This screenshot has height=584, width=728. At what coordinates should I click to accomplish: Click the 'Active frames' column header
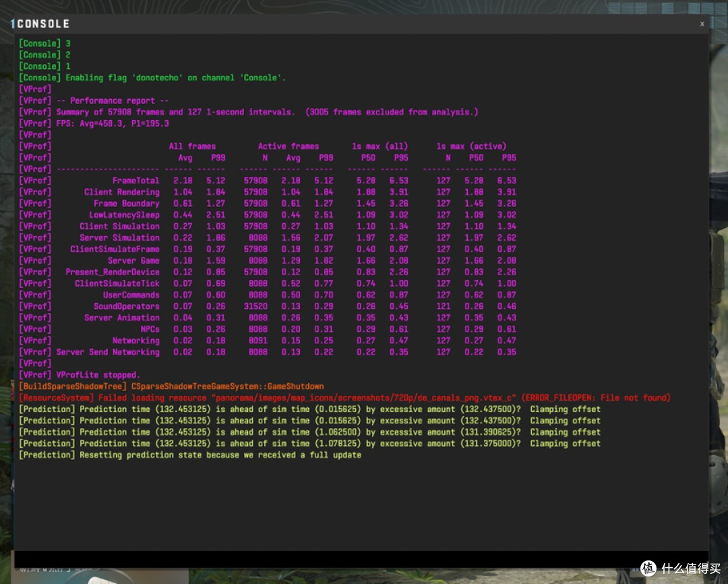pyautogui.click(x=289, y=146)
